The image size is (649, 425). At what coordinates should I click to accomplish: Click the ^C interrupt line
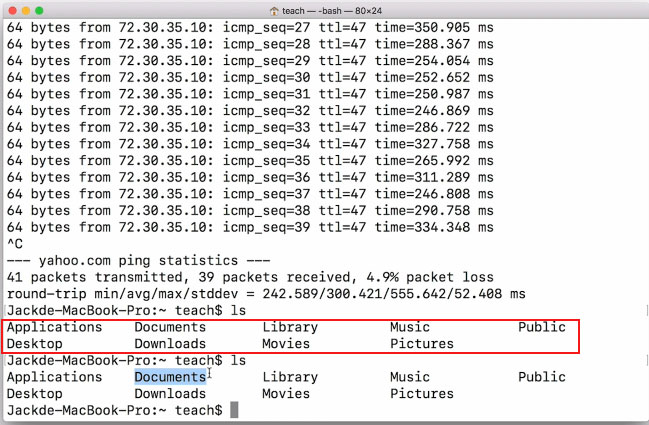[14, 243]
